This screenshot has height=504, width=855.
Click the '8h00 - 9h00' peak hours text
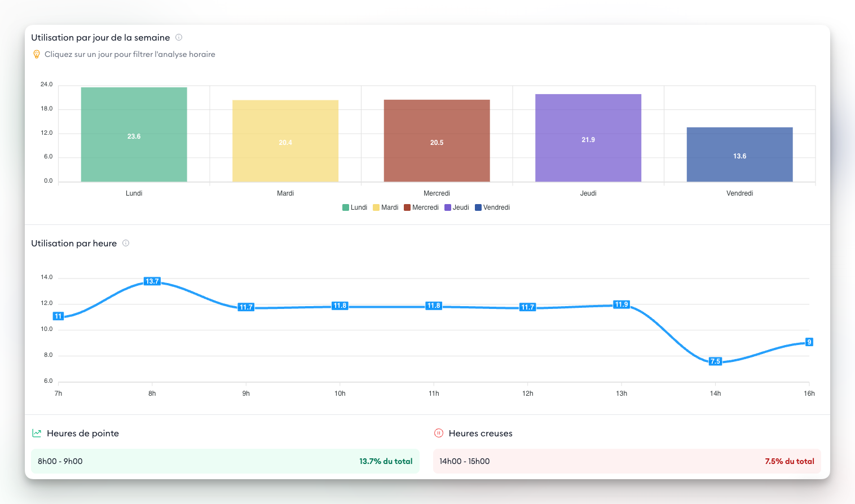(60, 461)
